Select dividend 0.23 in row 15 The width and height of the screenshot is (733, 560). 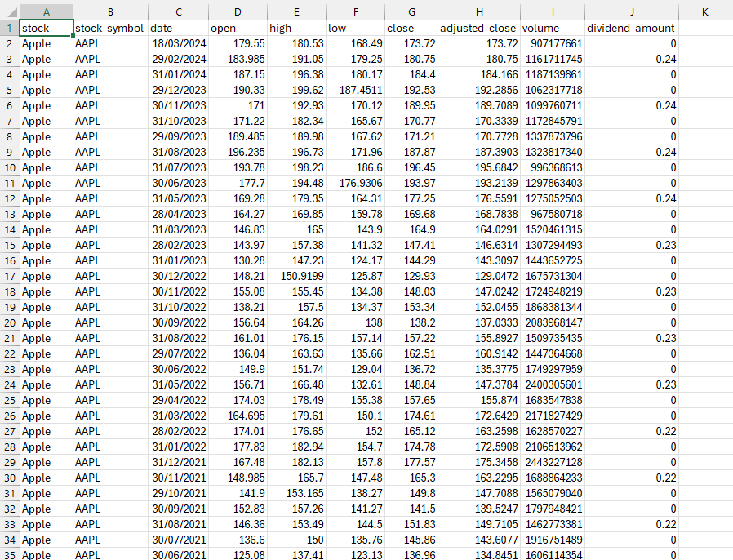632,245
